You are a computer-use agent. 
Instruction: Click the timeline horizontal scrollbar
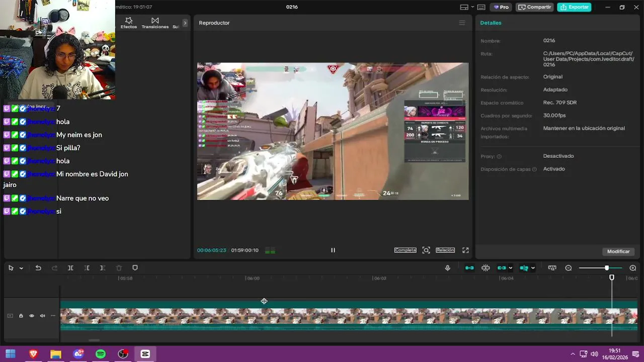[x=94, y=340]
